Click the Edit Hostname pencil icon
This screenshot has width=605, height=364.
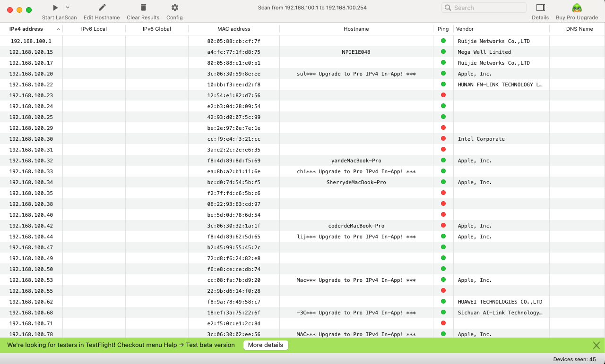(x=102, y=8)
